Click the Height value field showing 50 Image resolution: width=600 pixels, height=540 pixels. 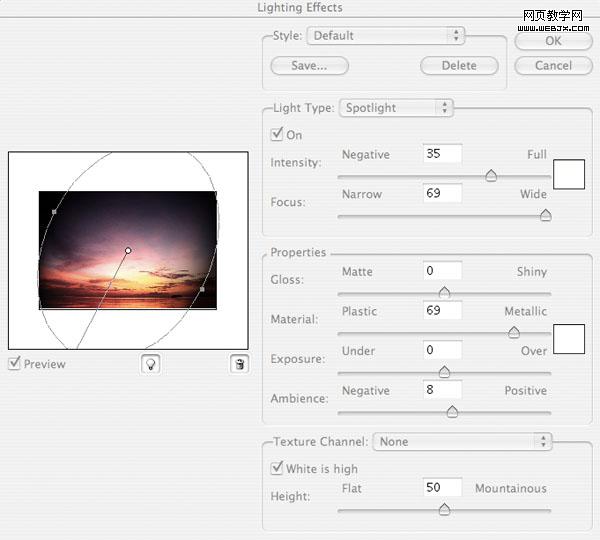[x=442, y=487]
